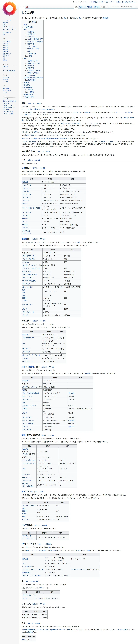This screenshot has height=644, width=138.
Task: Switch to the ページ tab
Action: click(22, 7)
